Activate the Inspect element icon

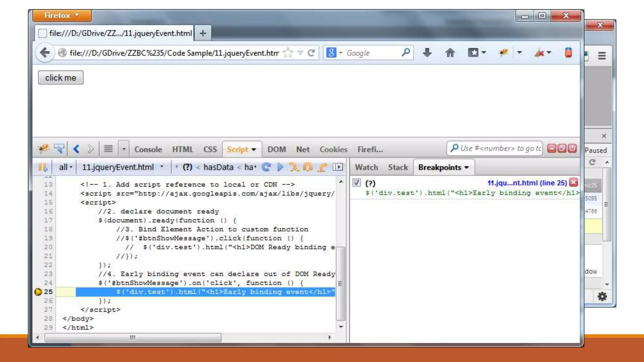59,148
